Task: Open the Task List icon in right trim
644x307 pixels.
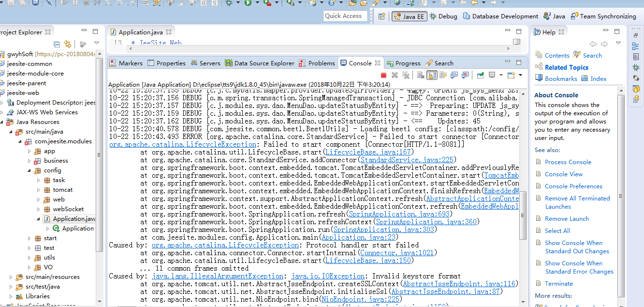Action: pyautogui.click(x=636, y=57)
